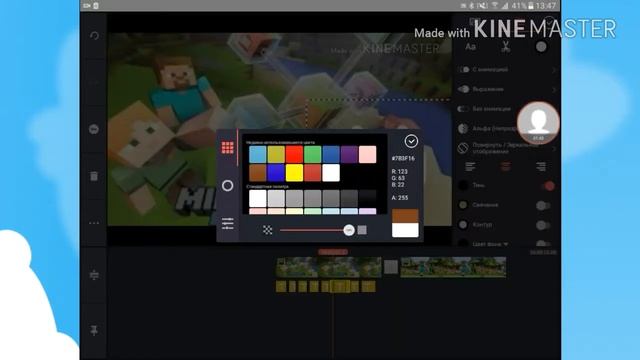Image resolution: width=640 pixels, height=360 pixels.
Task: Open the outline color dot
Action: coord(463,224)
